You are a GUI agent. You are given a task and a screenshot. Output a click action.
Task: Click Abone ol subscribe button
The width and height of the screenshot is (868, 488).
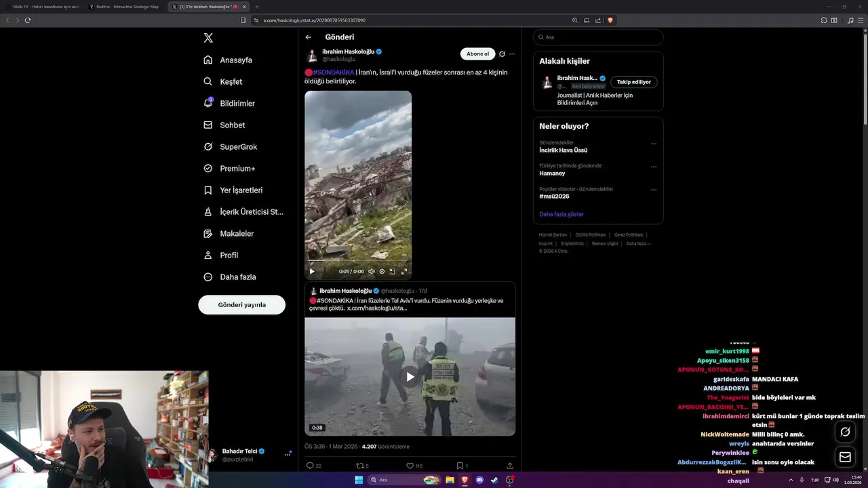(477, 54)
